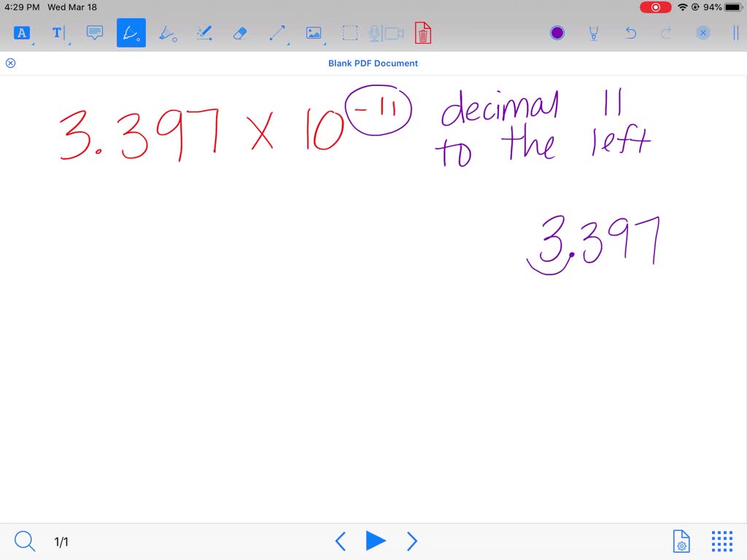Screen dimensions: 747x560
Task: Select the pen tool
Action: [x=131, y=32]
